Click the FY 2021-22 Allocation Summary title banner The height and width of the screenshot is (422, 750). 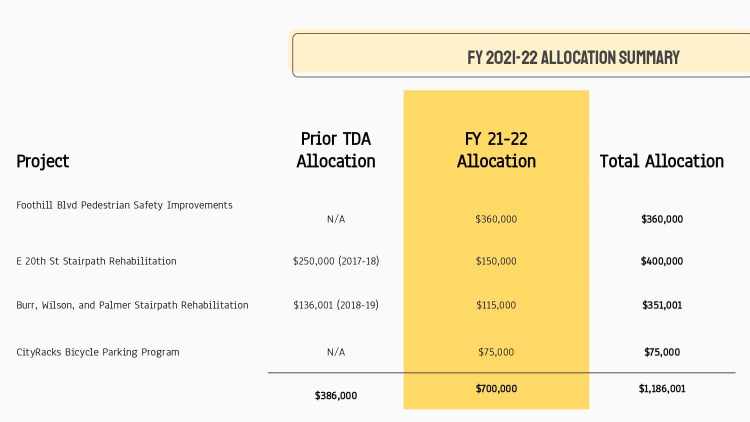pyautogui.click(x=573, y=57)
